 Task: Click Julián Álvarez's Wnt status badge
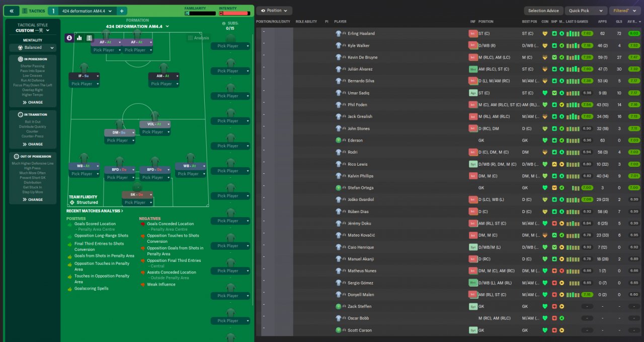click(x=473, y=69)
